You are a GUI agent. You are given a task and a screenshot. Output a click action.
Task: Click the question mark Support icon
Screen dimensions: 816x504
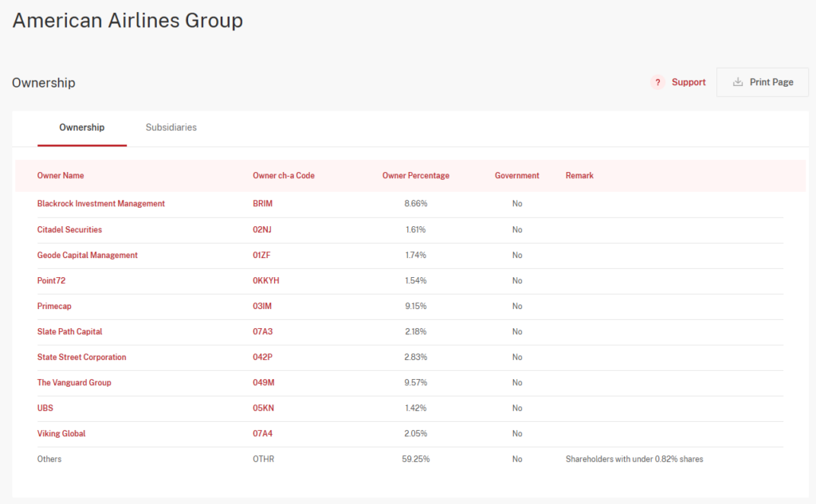click(x=657, y=82)
